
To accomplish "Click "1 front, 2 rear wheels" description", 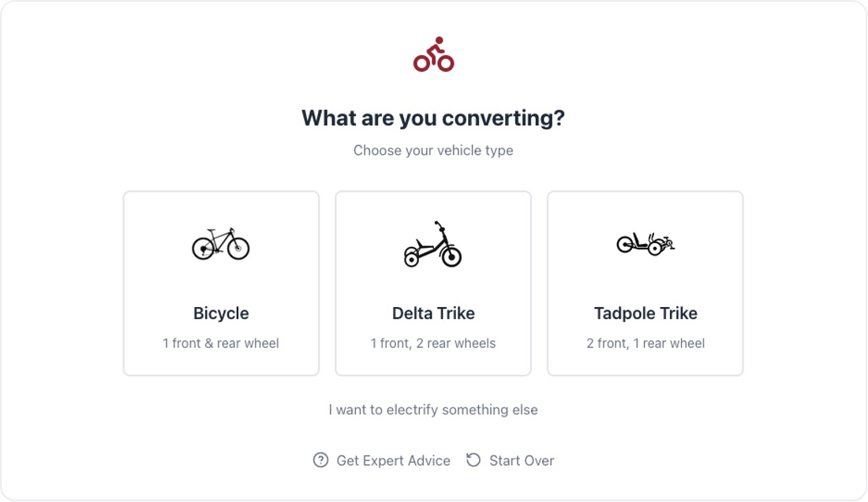I will click(433, 343).
